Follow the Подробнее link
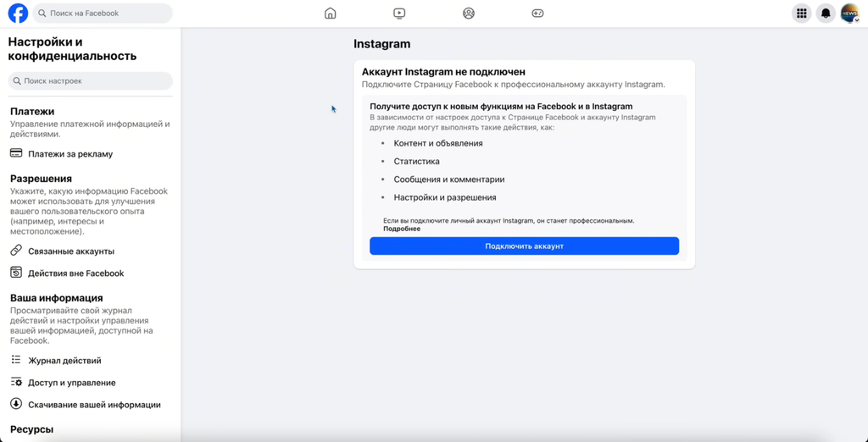This screenshot has height=442, width=868. 402,229
